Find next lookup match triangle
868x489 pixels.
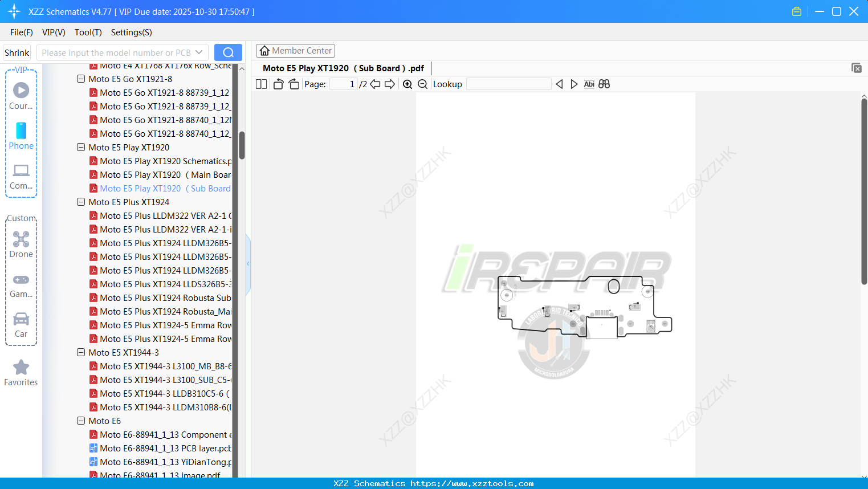point(574,84)
